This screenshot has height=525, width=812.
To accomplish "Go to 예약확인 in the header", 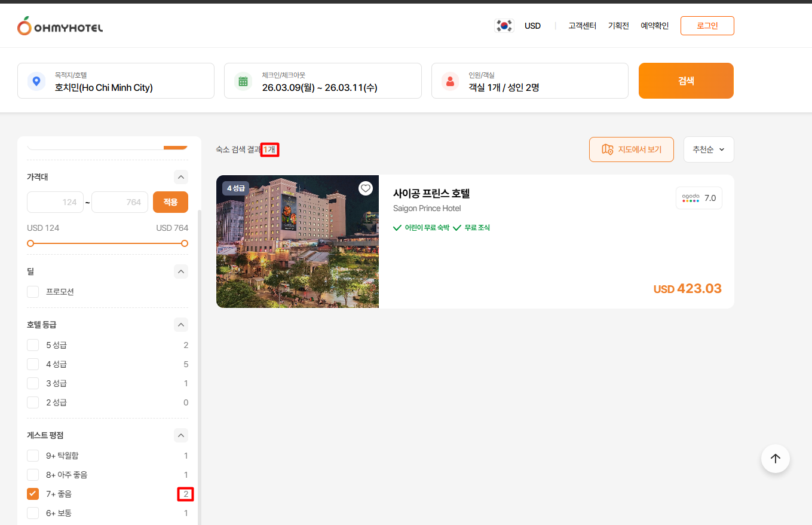I will click(x=654, y=26).
